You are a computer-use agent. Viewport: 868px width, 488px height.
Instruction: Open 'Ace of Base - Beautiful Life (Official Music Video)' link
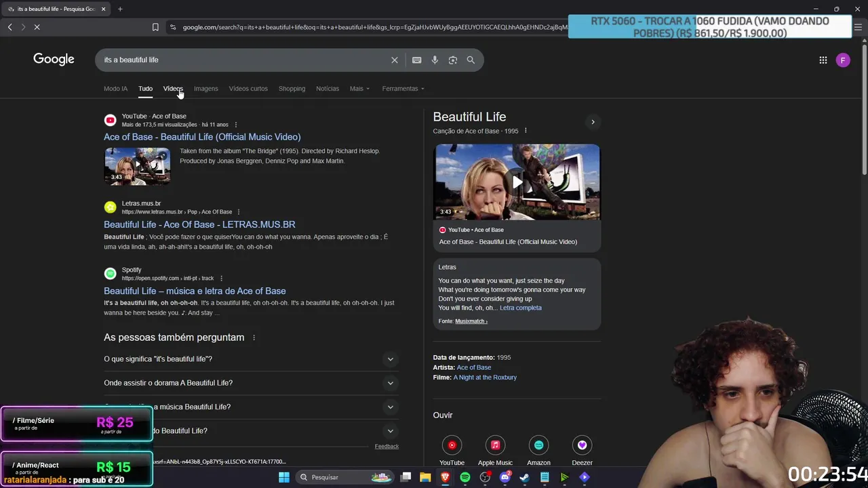point(202,137)
